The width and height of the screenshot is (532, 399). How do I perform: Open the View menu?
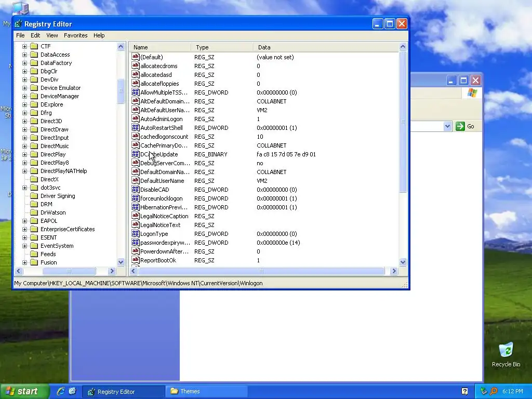52,35
